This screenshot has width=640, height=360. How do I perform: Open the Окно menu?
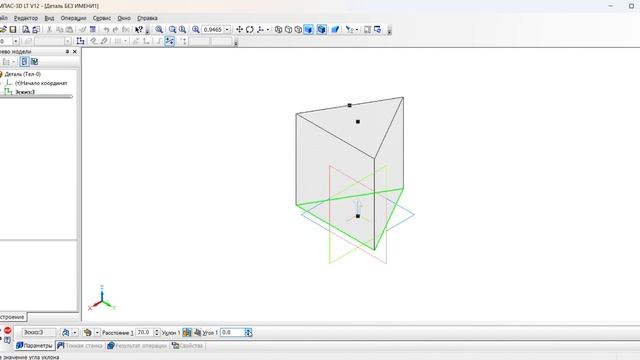[124, 18]
